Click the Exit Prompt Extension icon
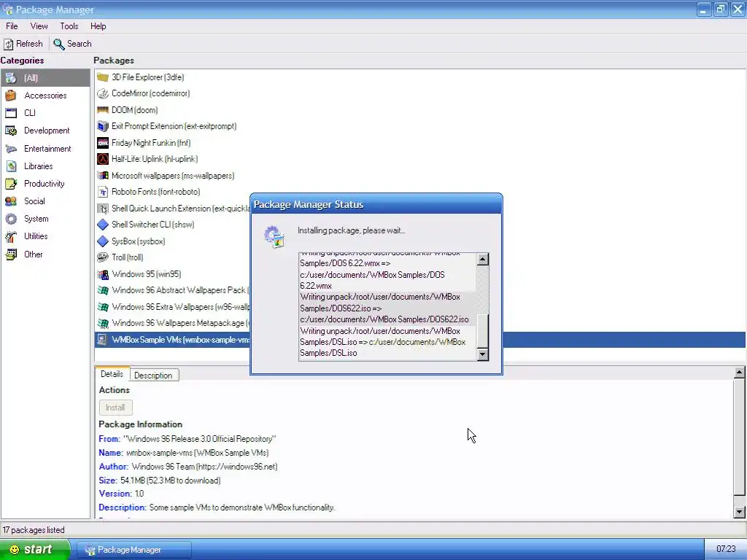Image resolution: width=747 pixels, height=560 pixels. (x=103, y=126)
